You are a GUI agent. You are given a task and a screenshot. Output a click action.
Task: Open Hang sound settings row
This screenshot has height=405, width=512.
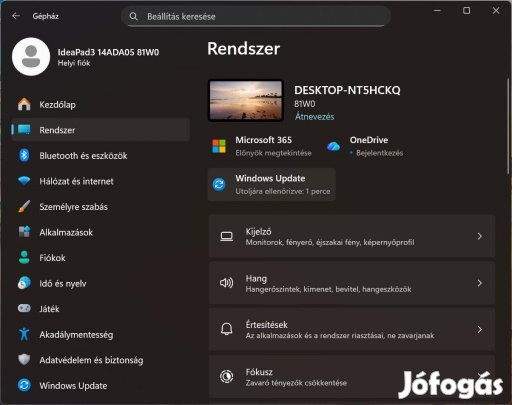pyautogui.click(x=352, y=283)
